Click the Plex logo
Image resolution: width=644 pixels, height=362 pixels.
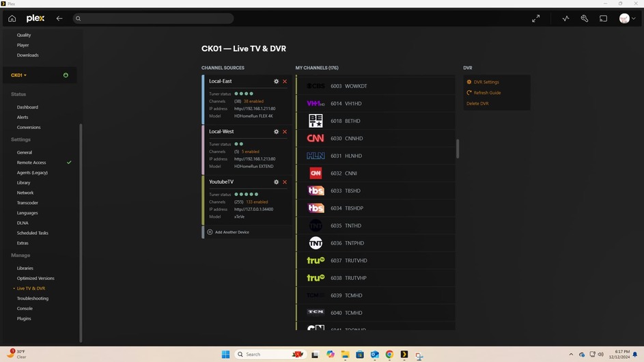click(x=36, y=18)
